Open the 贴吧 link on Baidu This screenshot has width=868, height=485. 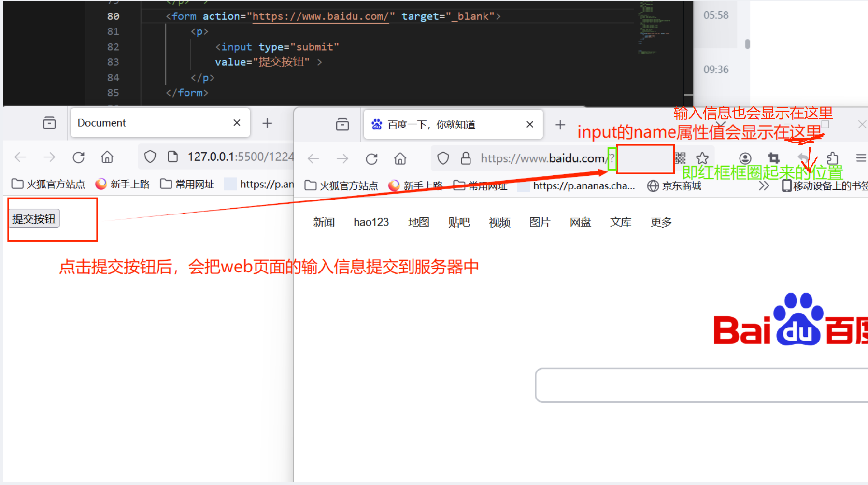tap(459, 222)
